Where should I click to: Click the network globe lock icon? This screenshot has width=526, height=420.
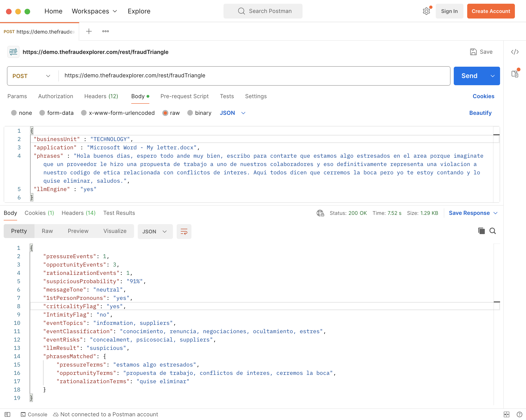pyautogui.click(x=320, y=213)
